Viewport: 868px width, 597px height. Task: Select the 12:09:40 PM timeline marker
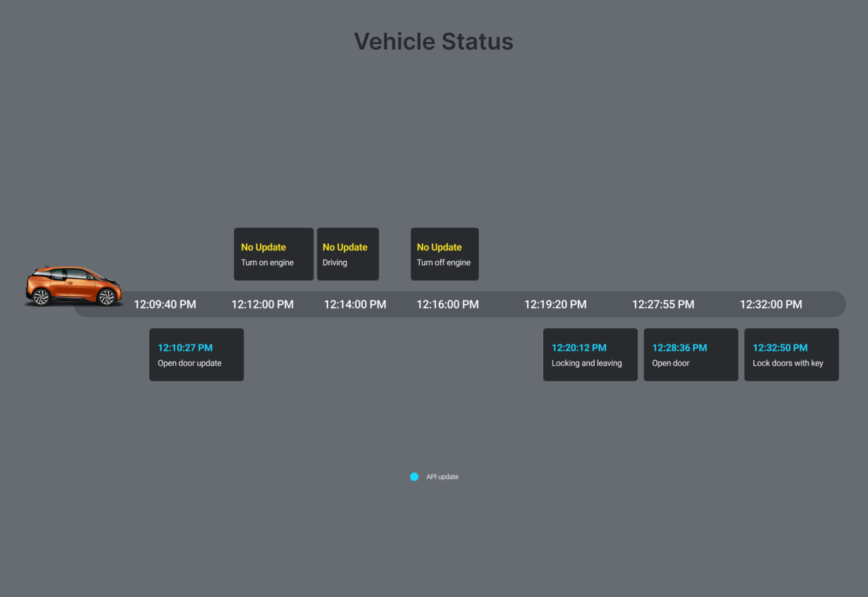tap(165, 305)
